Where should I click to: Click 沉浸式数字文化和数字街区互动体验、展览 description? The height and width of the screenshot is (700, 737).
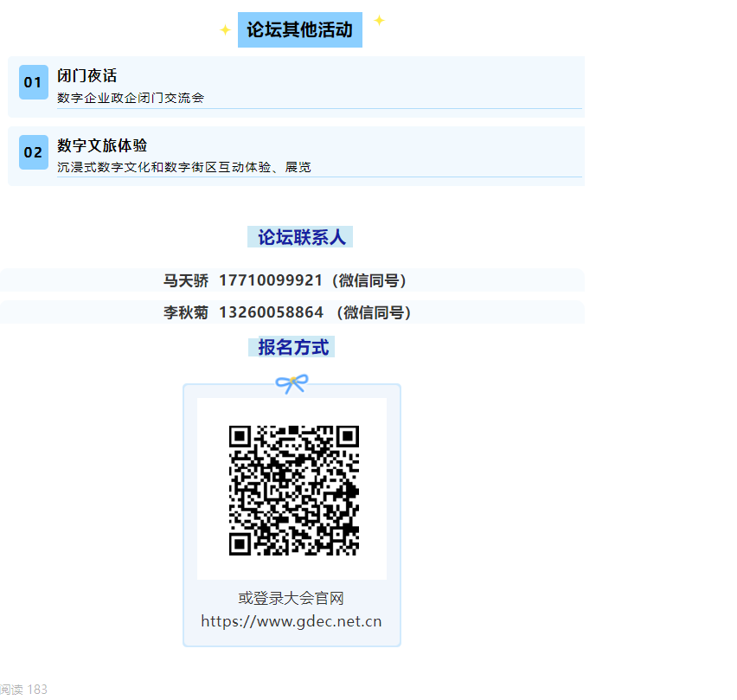click(x=184, y=167)
